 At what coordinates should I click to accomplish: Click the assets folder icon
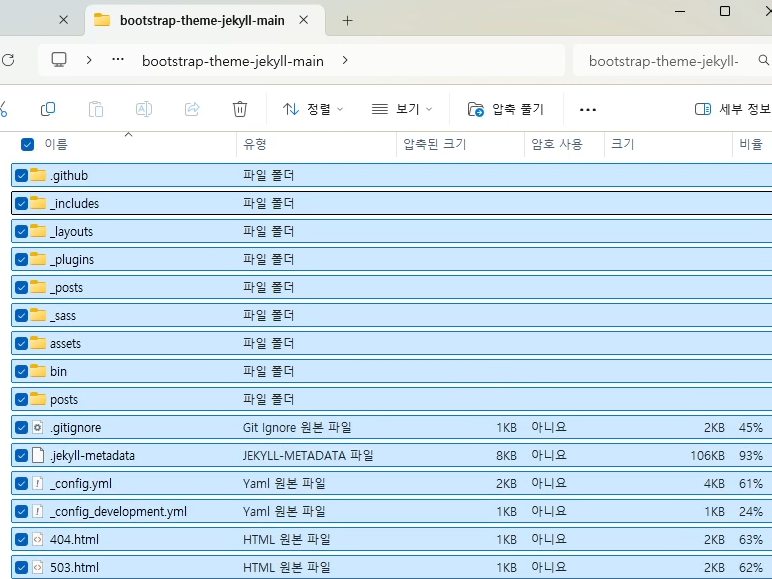38,343
